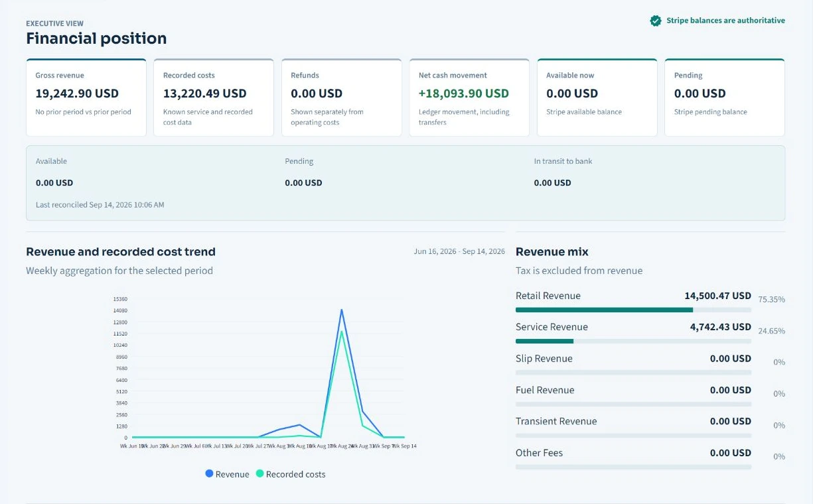Click the Retail Revenue progress bar
Viewport: 813px width, 504px height.
tap(634, 310)
